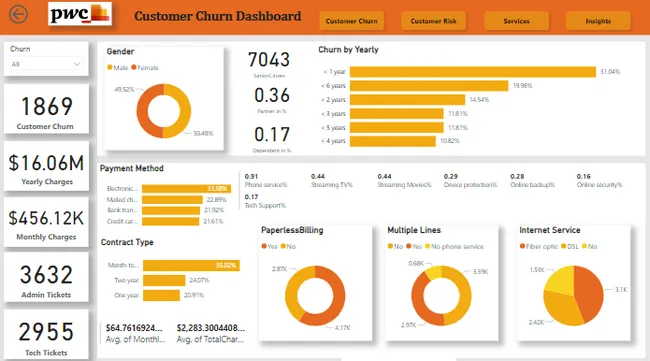This screenshot has width=650, height=361.
Task: Select the < 6 years churn bar
Action: [x=429, y=86]
